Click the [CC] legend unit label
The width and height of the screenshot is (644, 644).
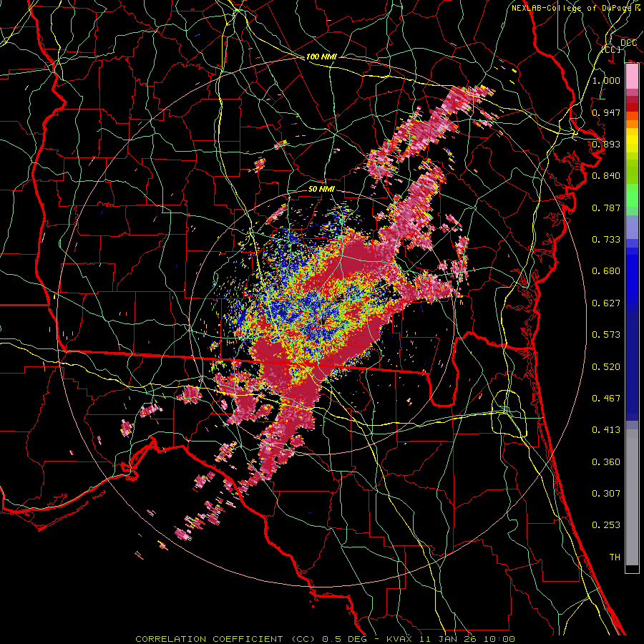click(x=611, y=49)
